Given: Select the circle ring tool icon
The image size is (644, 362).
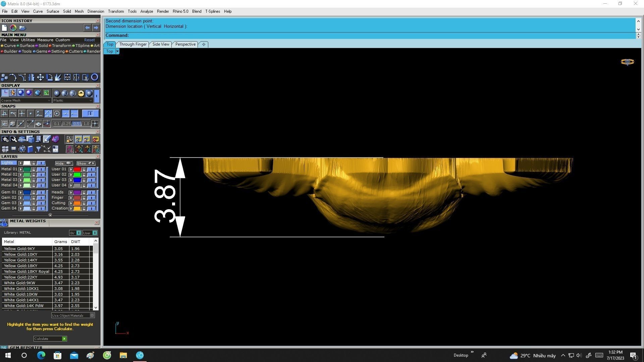Looking at the screenshot, I should pos(95,77).
